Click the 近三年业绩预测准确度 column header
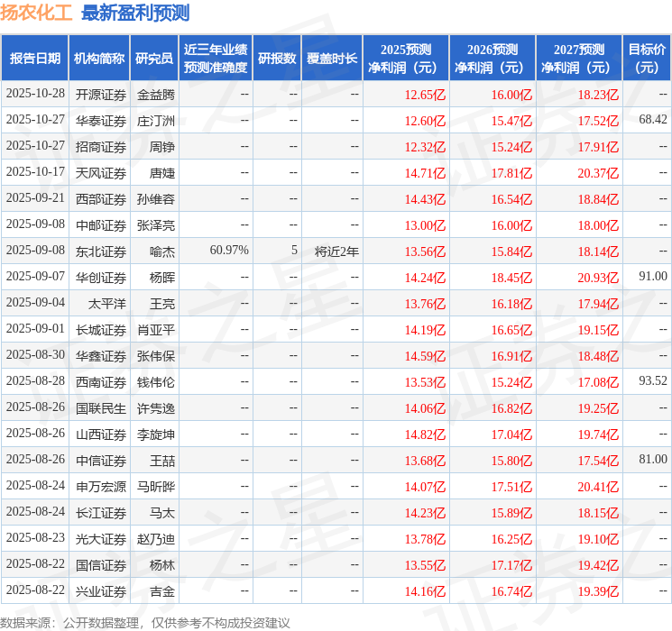672x631 pixels. coord(216,58)
